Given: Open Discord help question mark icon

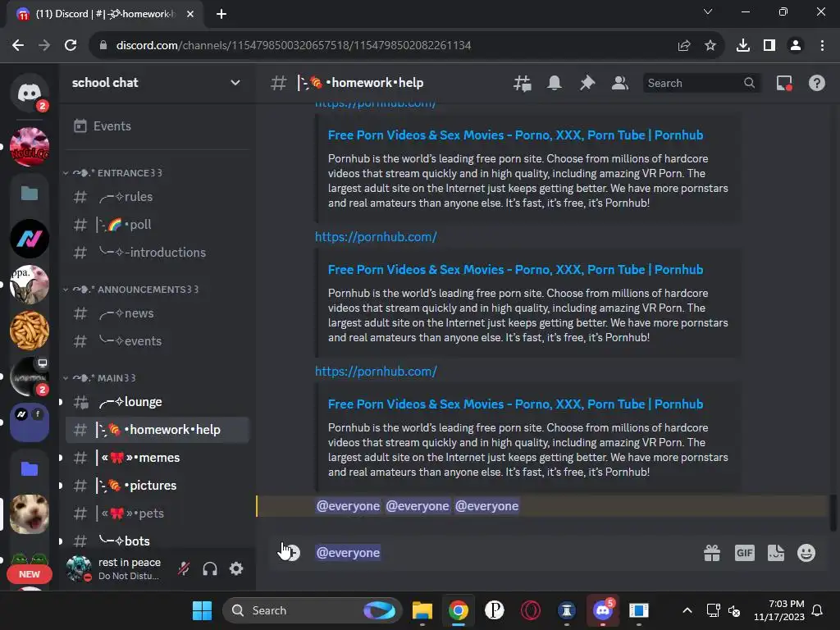Looking at the screenshot, I should coord(817,83).
